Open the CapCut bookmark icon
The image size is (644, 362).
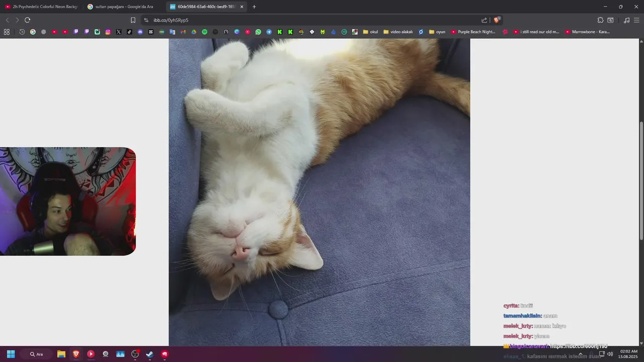pos(151,32)
